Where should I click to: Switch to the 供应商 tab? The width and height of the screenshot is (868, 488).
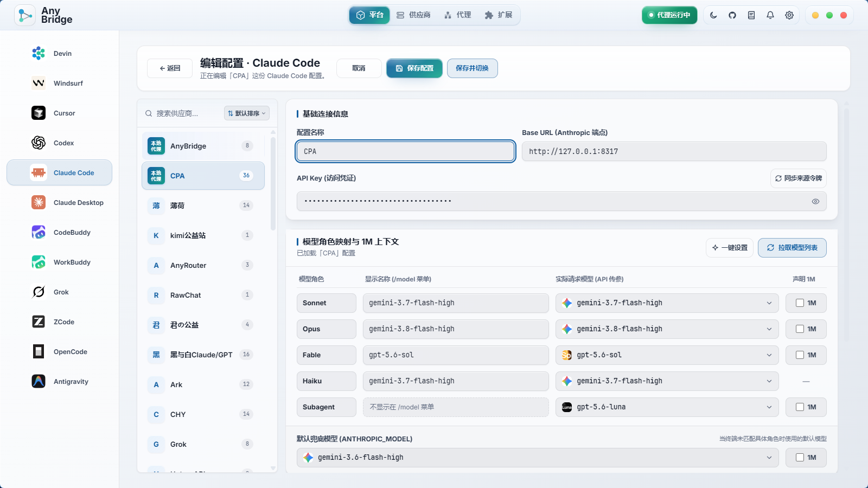(x=413, y=15)
